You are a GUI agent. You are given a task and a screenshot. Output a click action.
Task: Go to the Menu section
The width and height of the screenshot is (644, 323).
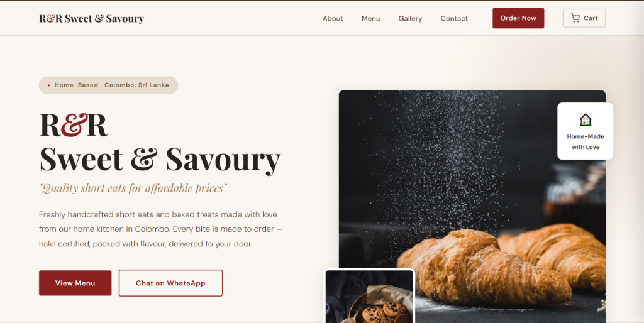371,18
